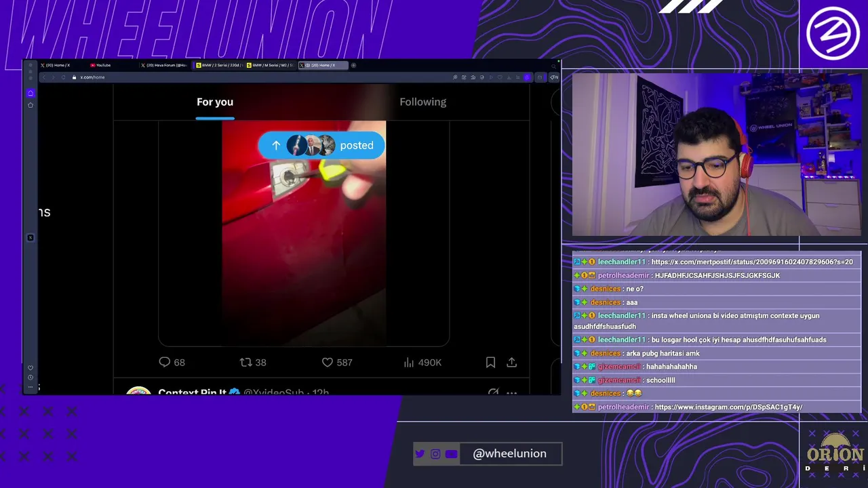
Task: Open the Grok icon on Context Pin It post
Action: point(493,392)
